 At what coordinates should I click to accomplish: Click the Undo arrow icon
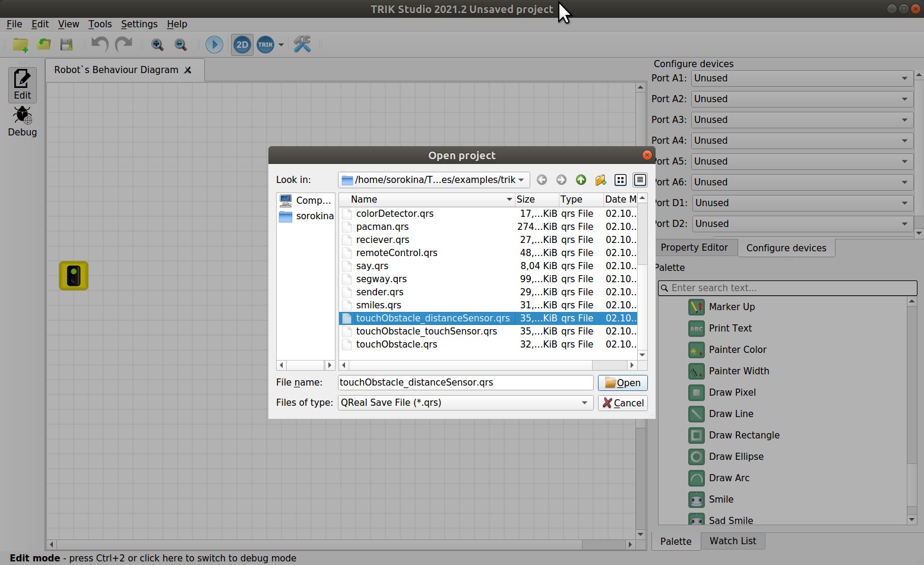[100, 45]
